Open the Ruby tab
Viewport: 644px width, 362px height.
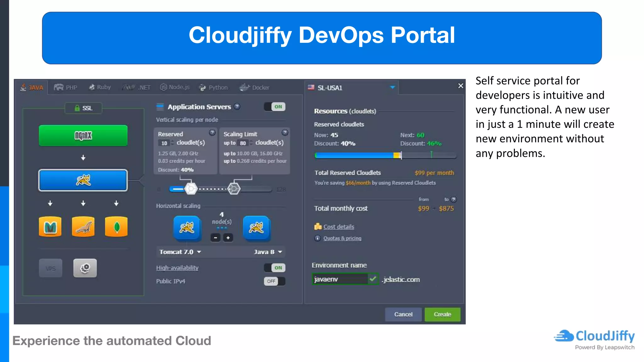[x=100, y=87]
